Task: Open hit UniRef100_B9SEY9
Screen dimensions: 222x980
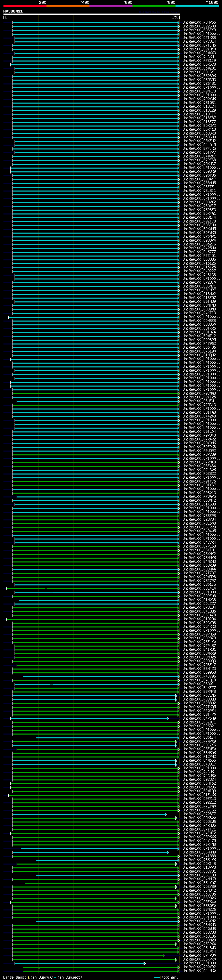Action: point(199,30)
